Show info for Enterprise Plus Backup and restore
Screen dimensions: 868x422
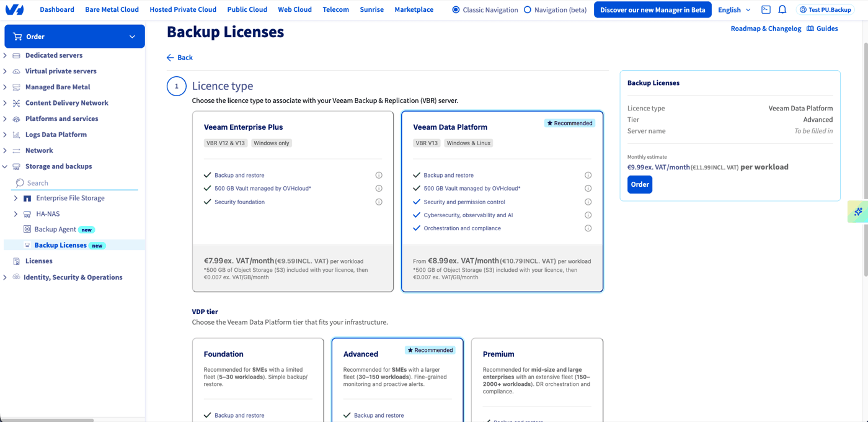(379, 175)
